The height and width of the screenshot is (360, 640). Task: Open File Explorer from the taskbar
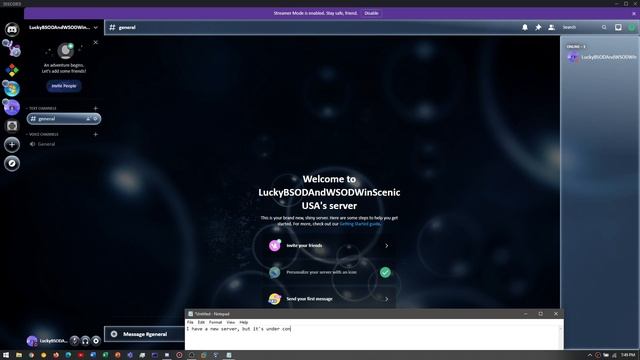pyautogui.click(x=18, y=355)
